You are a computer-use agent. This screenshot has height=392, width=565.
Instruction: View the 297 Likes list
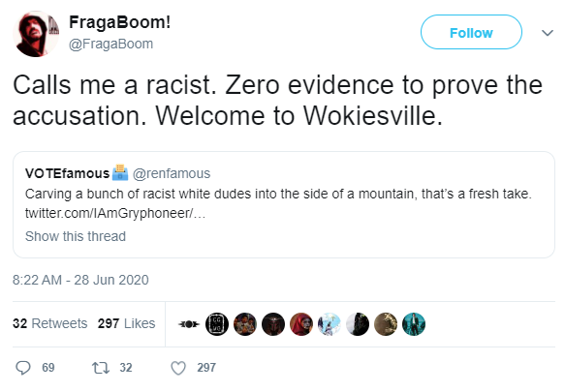pyautogui.click(x=127, y=323)
